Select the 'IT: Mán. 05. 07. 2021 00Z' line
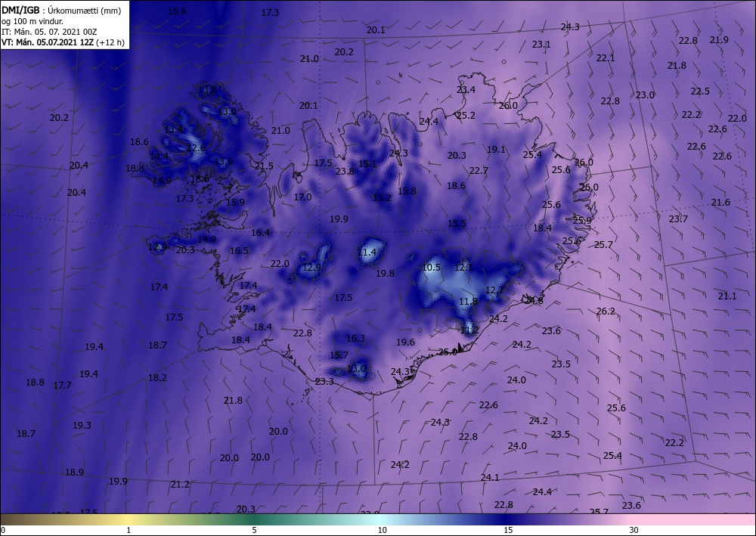This screenshot has height=536, width=756. (x=49, y=32)
